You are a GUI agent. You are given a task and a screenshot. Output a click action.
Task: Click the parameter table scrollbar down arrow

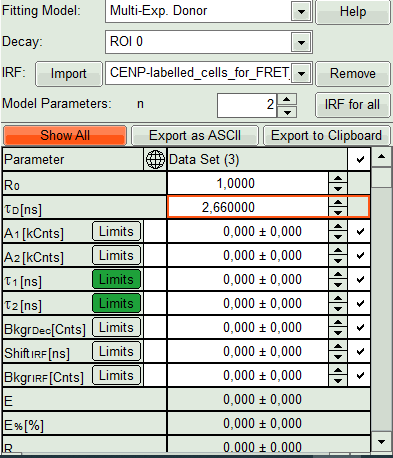click(x=382, y=442)
